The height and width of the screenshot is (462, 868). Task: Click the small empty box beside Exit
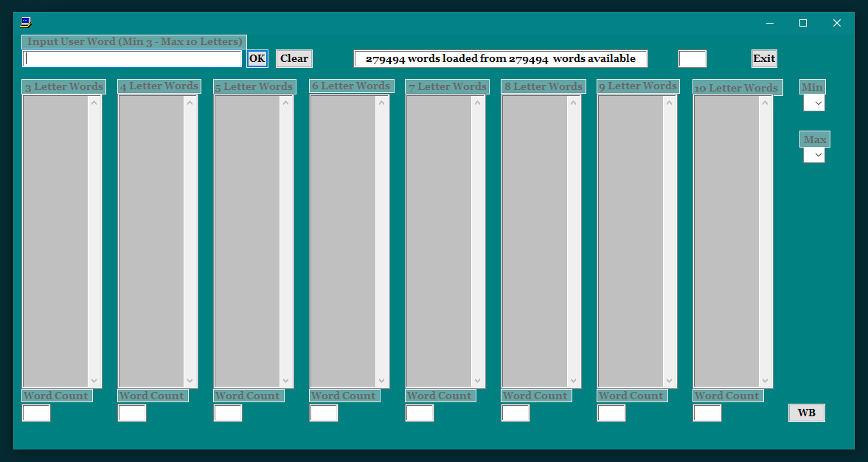point(692,59)
